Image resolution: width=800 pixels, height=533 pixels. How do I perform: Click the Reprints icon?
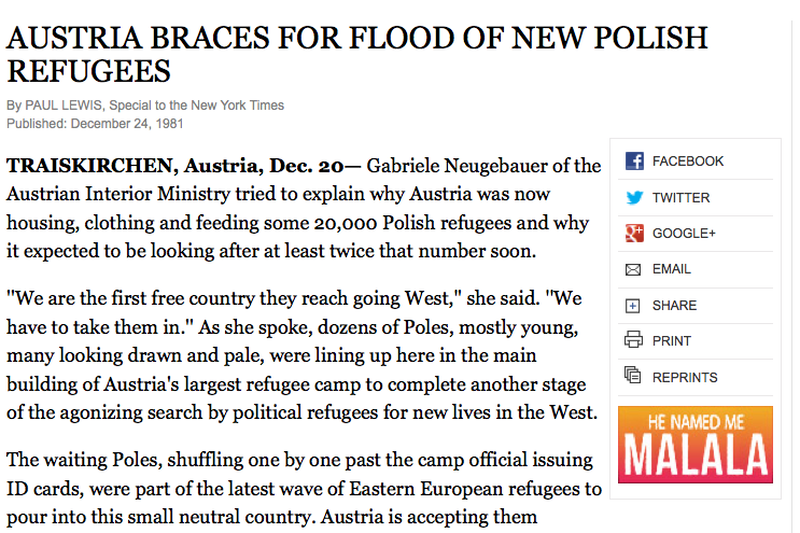click(x=633, y=376)
